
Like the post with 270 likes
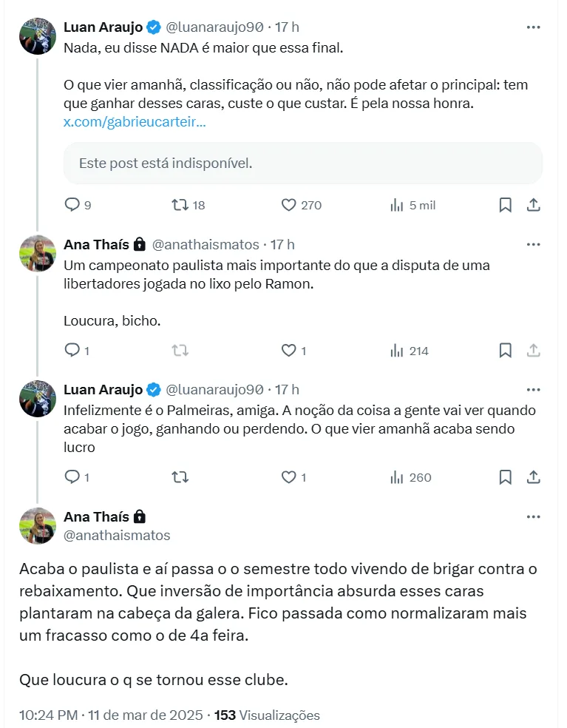pos(289,205)
